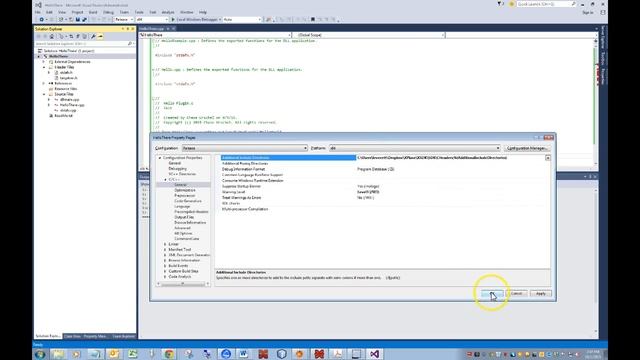Click Solution Explorer Home icon
This screenshot has width=640, height=360.
pos(51,36)
